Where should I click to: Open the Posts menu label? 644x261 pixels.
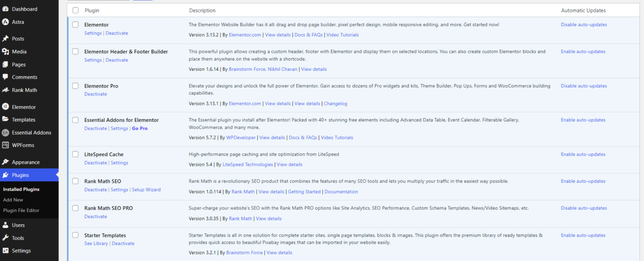18,39
